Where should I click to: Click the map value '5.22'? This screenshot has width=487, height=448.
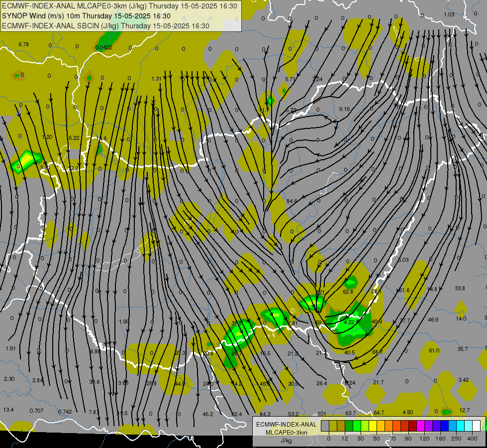tap(74, 138)
